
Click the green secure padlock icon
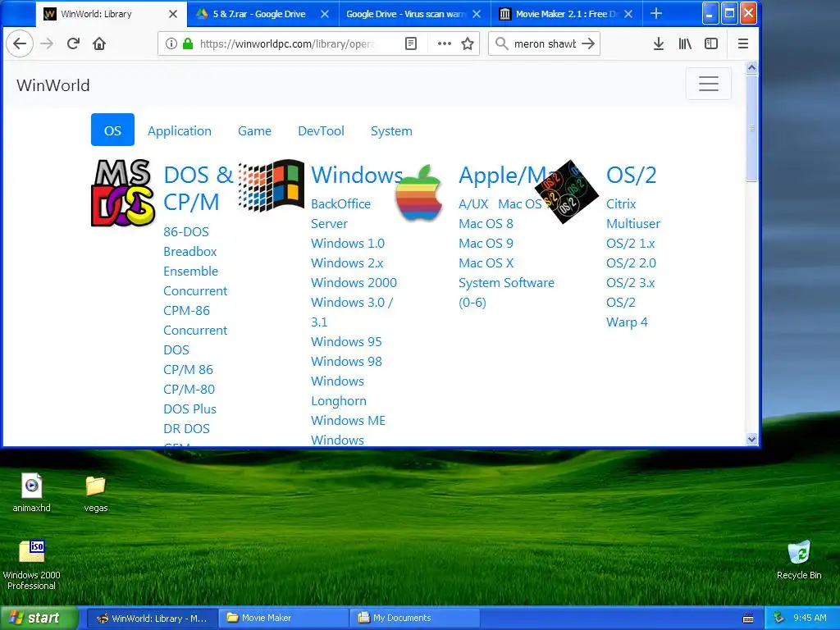tap(188, 43)
